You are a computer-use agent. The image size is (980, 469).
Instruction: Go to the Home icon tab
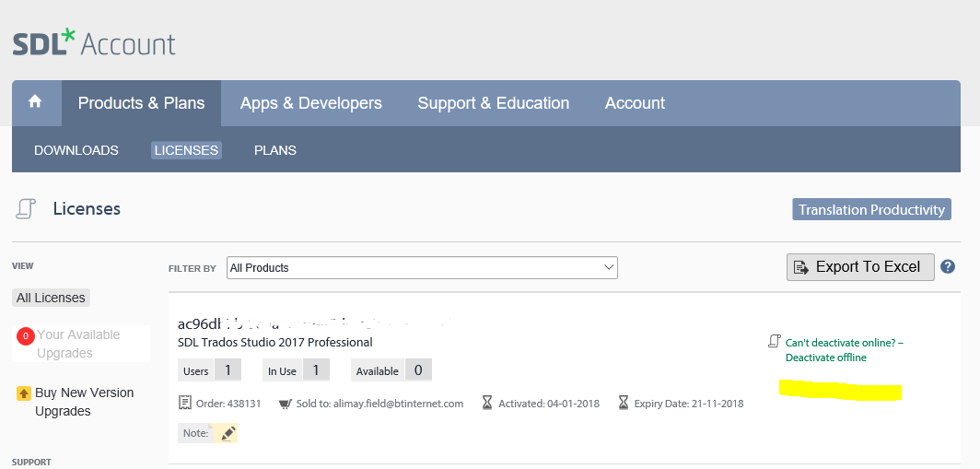(35, 102)
